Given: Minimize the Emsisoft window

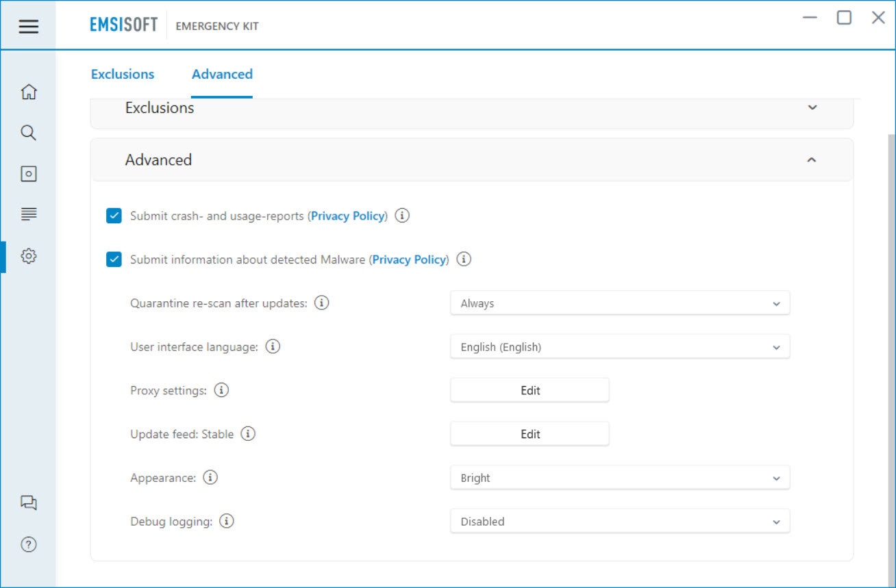Looking at the screenshot, I should (x=810, y=18).
